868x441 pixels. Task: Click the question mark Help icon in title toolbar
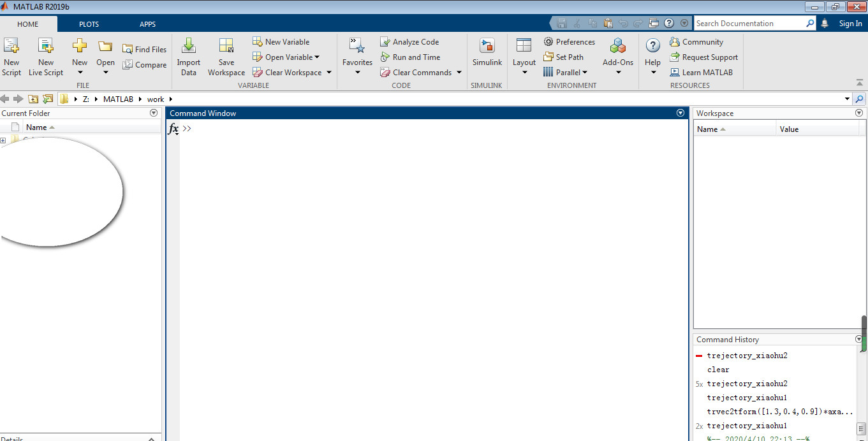pos(669,23)
